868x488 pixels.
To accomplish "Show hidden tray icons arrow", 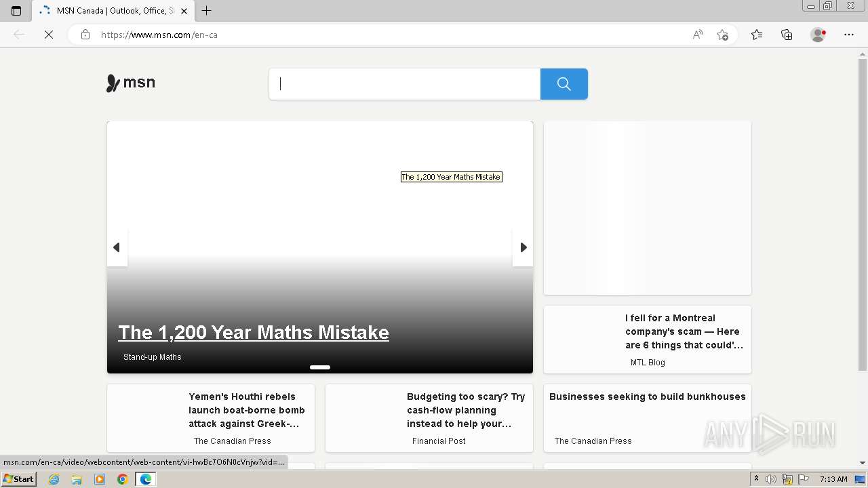I will point(757,479).
